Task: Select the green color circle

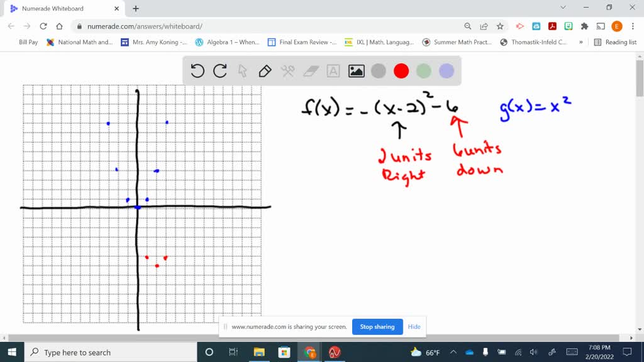Action: click(424, 71)
